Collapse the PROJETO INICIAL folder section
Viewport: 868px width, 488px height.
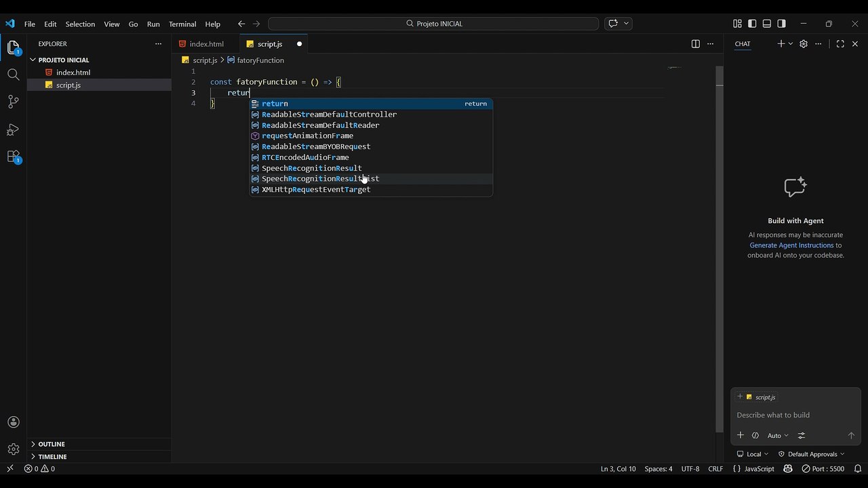click(98, 60)
